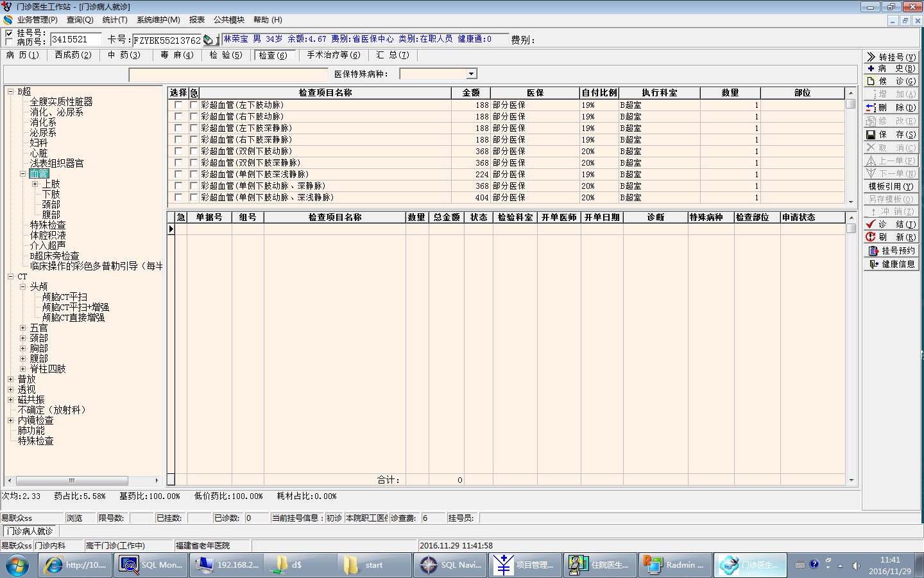This screenshot has width=924, height=578.
Task: Click the 模板引用 template reference button
Action: (891, 186)
